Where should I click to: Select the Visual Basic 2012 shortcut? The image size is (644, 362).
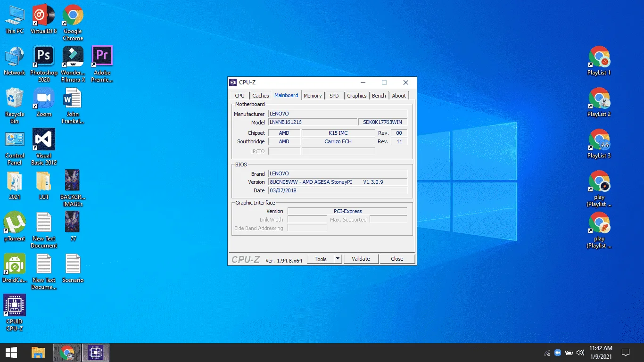(x=44, y=148)
